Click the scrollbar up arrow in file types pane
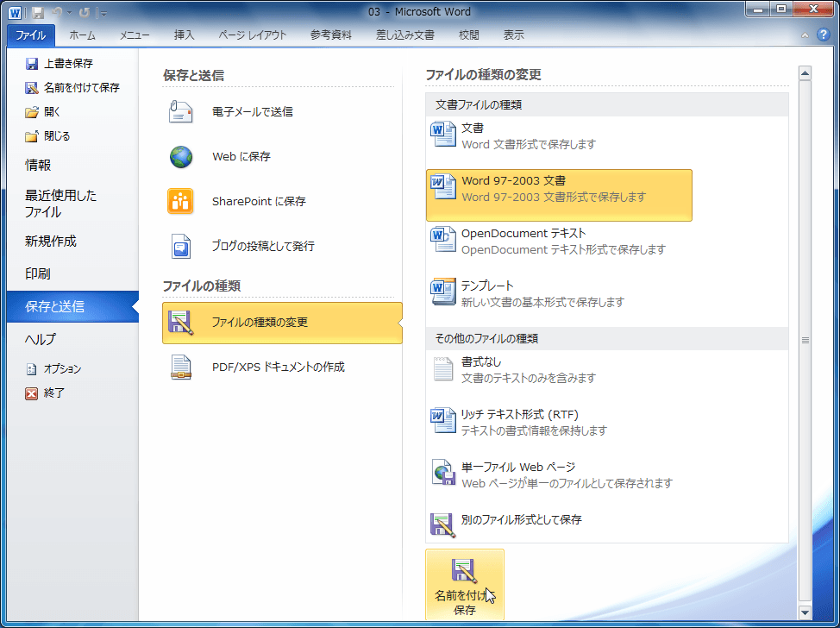840x628 pixels. click(804, 73)
